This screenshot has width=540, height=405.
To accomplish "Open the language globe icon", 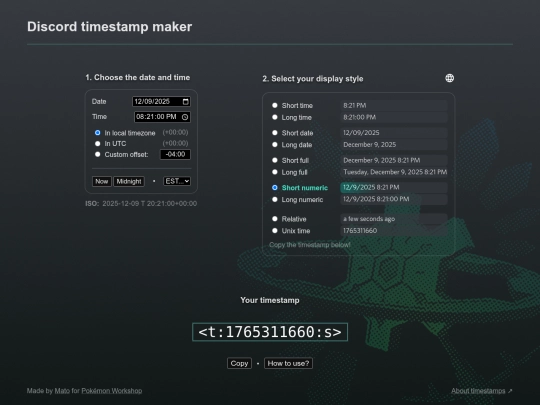I will coord(449,78).
